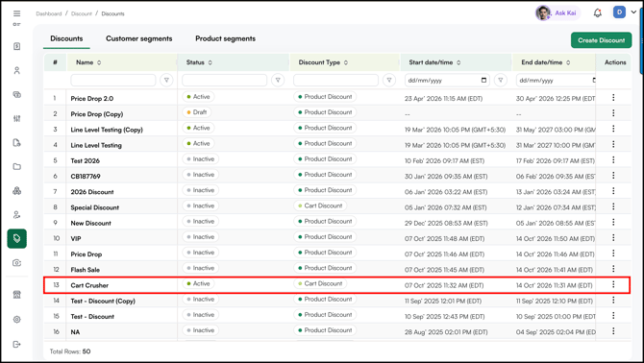Open actions menu for Price Drop (Copy)
This screenshot has height=363, width=644.
coord(613,112)
